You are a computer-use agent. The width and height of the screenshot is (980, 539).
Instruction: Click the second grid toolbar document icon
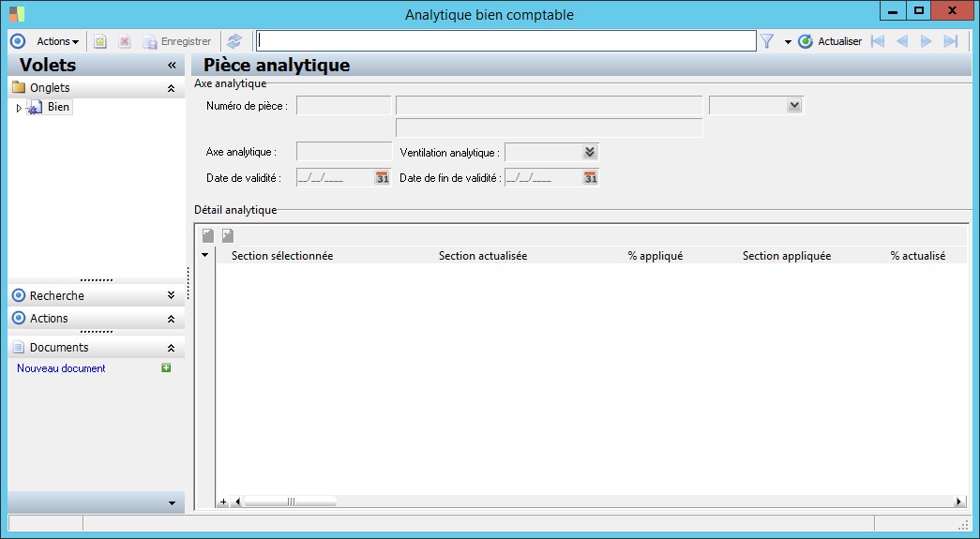[228, 235]
